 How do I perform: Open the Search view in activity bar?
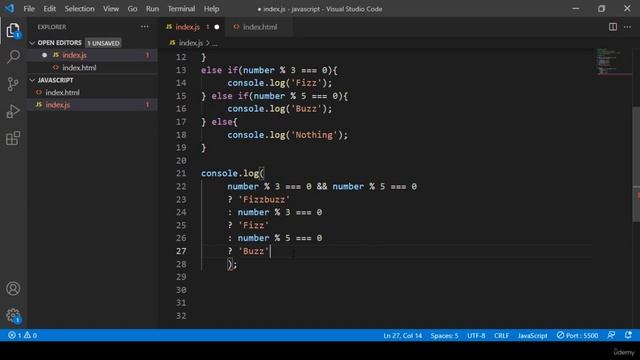(x=13, y=56)
